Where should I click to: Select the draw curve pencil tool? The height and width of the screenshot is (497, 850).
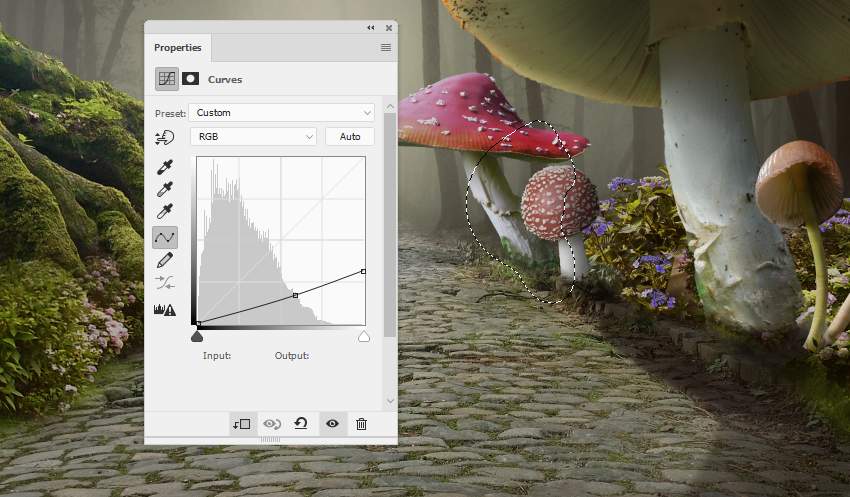point(165,260)
